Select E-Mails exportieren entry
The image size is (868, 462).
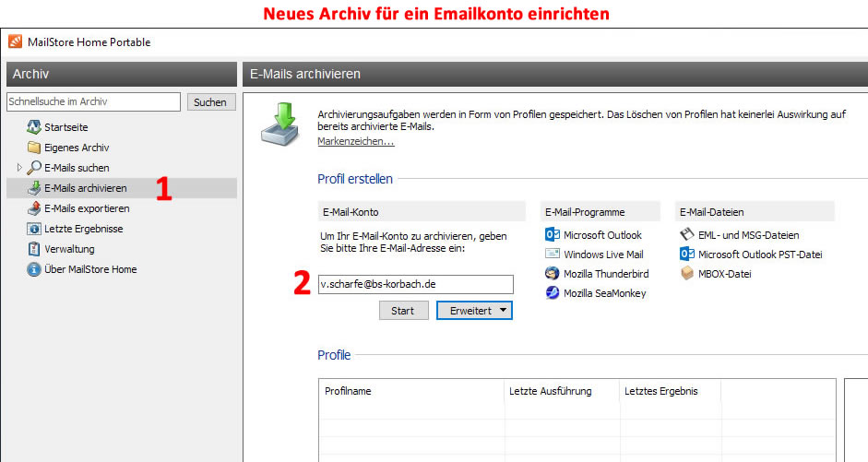coord(87,208)
